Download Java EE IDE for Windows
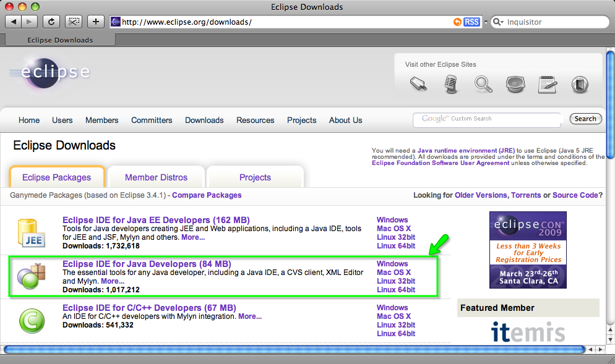This screenshot has height=364, width=615. pos(392,220)
